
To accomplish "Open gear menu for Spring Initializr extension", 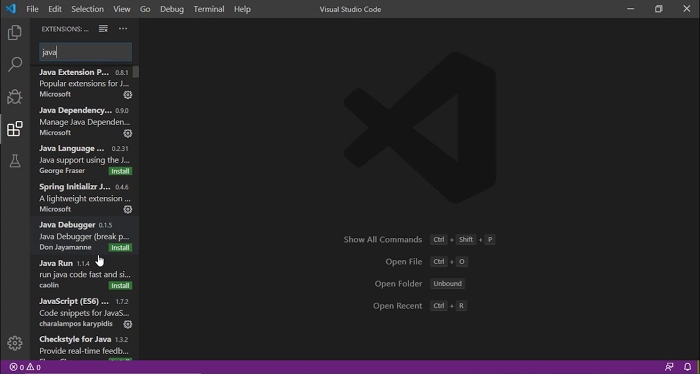I will pyautogui.click(x=128, y=209).
